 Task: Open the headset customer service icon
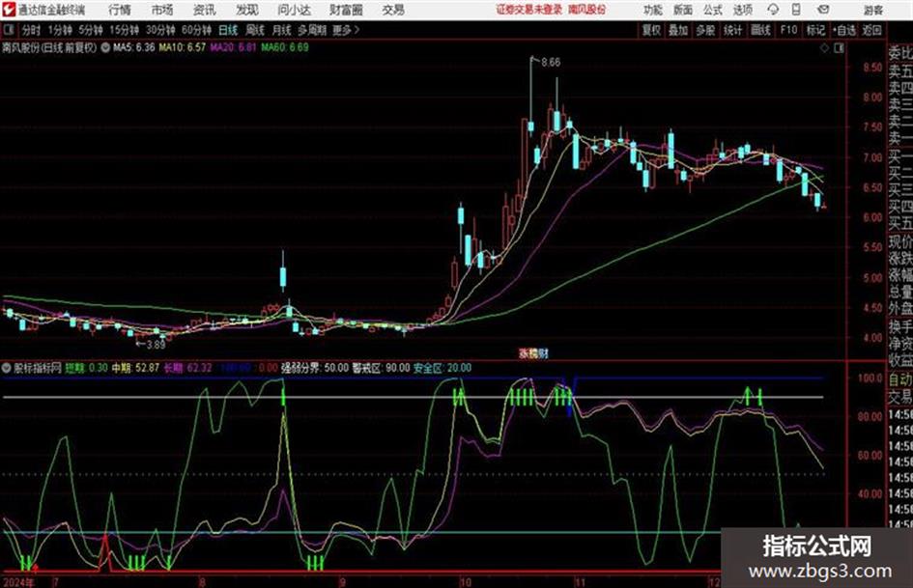773,10
